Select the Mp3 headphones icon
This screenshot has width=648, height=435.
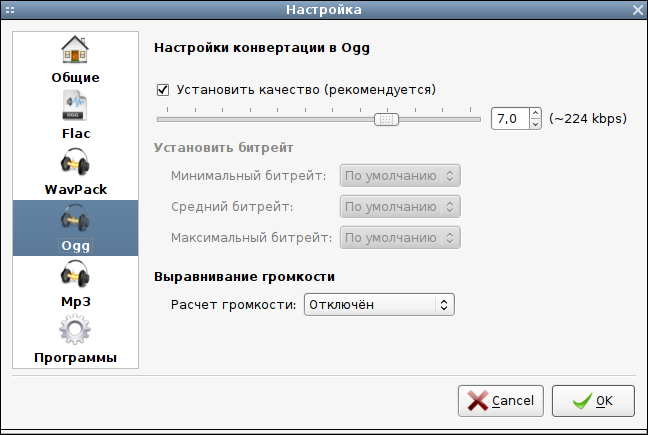(75, 274)
